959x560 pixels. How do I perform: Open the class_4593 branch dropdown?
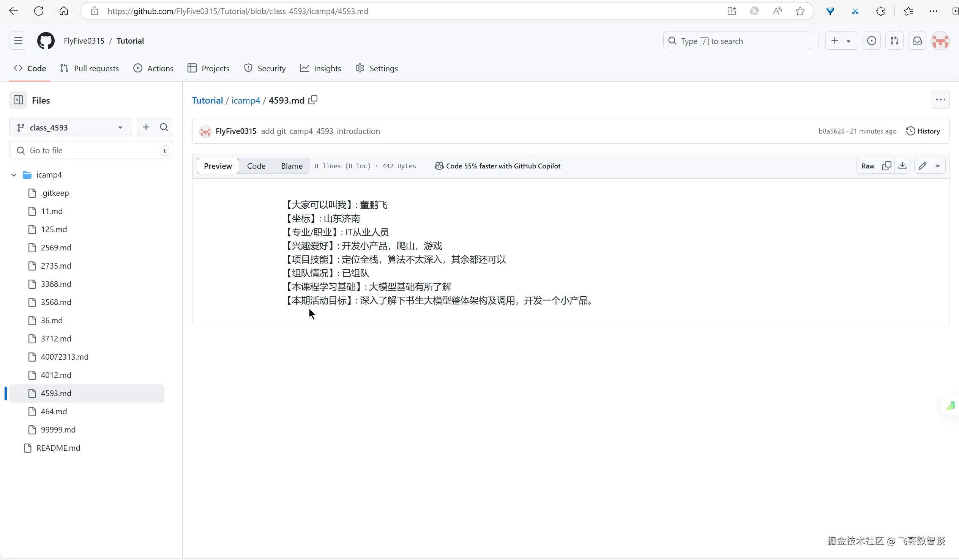[x=70, y=127]
